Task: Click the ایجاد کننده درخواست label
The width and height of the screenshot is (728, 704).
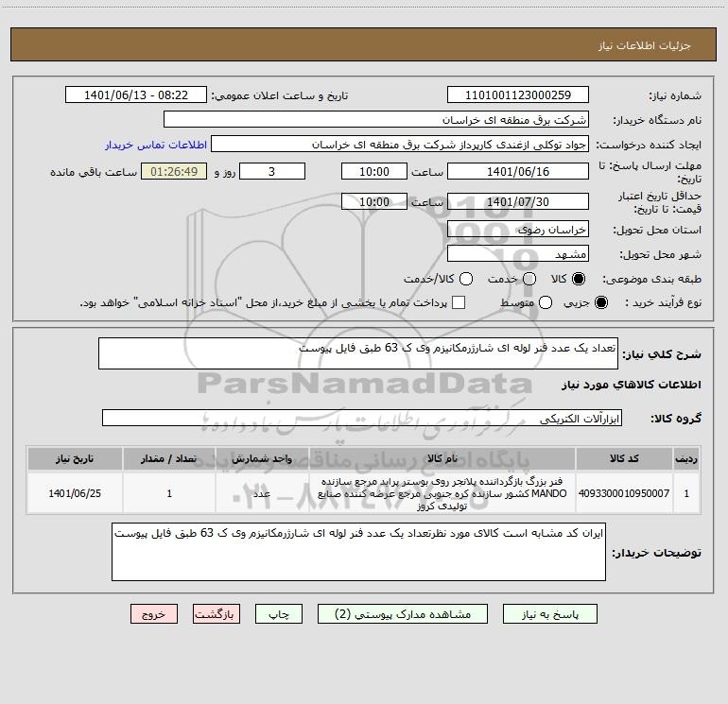Action: tap(649, 145)
